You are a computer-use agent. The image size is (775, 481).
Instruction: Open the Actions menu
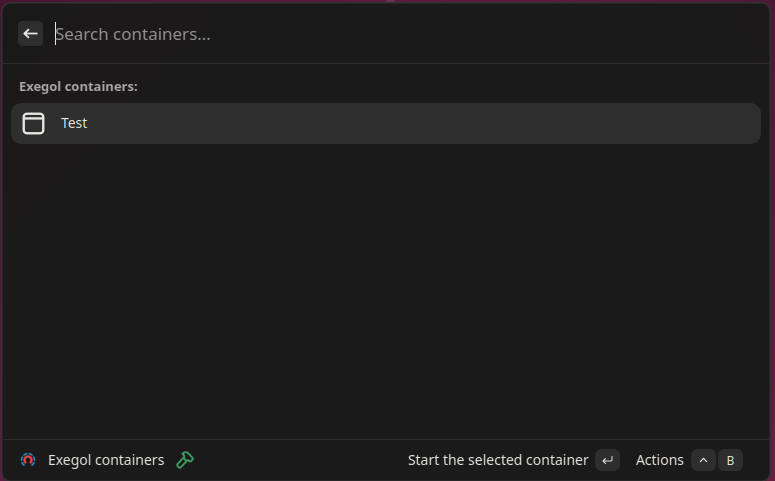coord(659,460)
